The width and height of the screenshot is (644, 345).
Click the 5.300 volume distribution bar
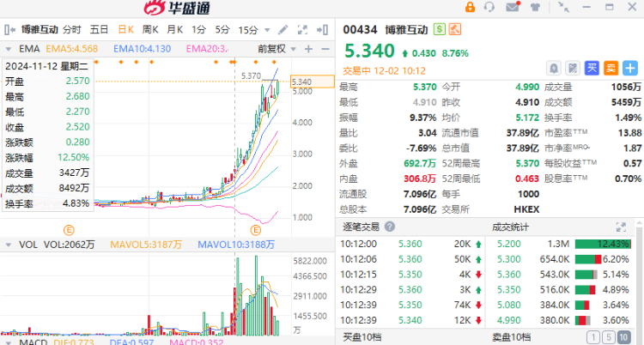588,259
